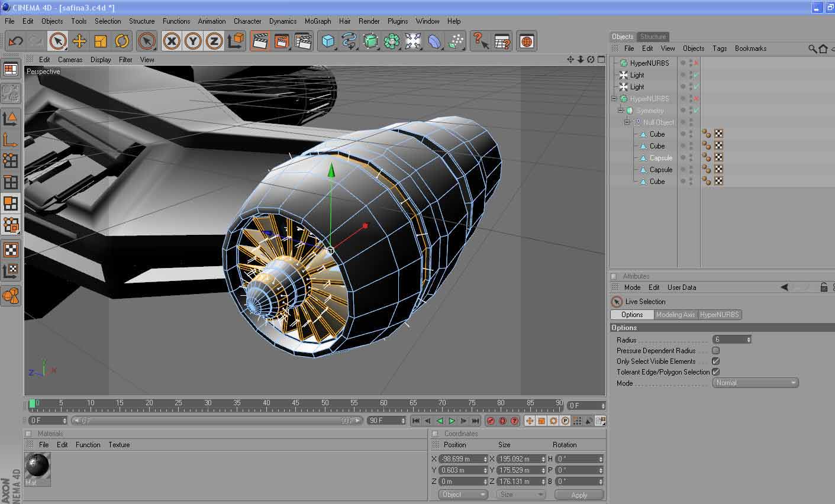The width and height of the screenshot is (835, 504).
Task: Switch to the Modeling Axis tab
Action: (x=675, y=315)
